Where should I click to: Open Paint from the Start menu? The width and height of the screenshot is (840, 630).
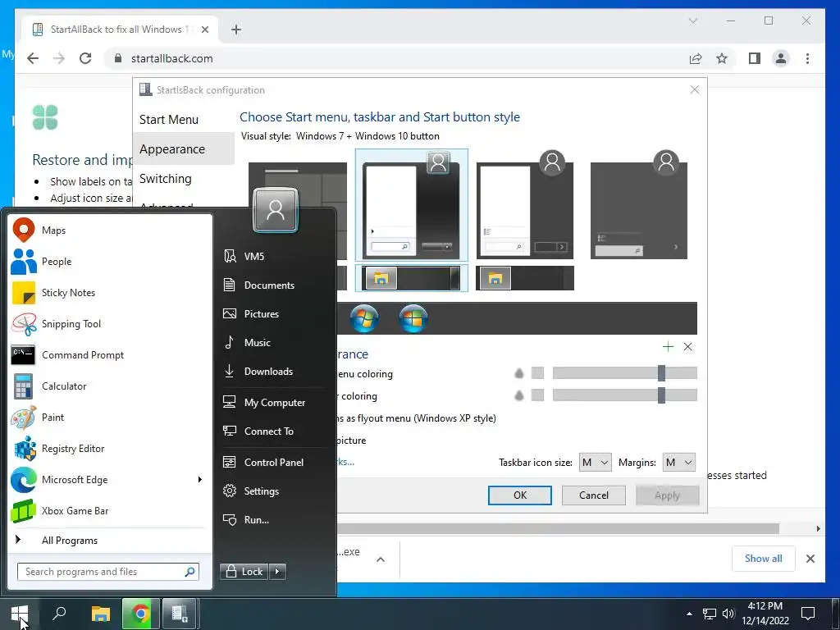click(110, 417)
